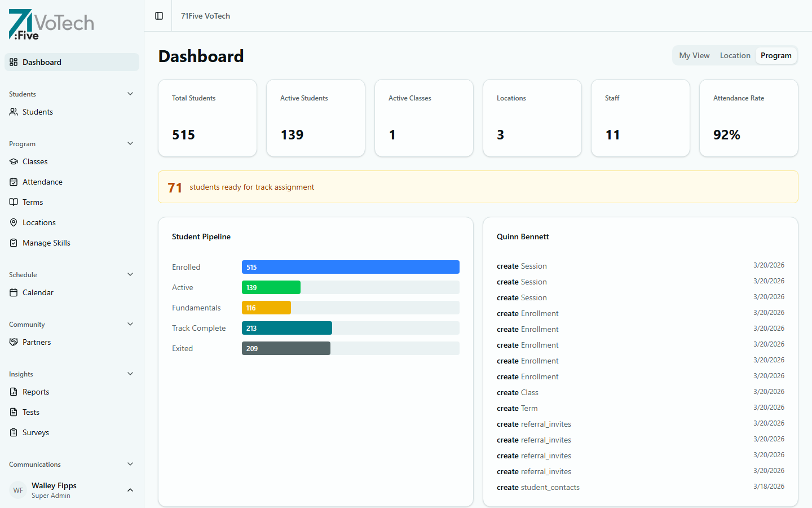Image resolution: width=812 pixels, height=508 pixels.
Task: Click the Attendance Rate stat card
Action: (748, 118)
